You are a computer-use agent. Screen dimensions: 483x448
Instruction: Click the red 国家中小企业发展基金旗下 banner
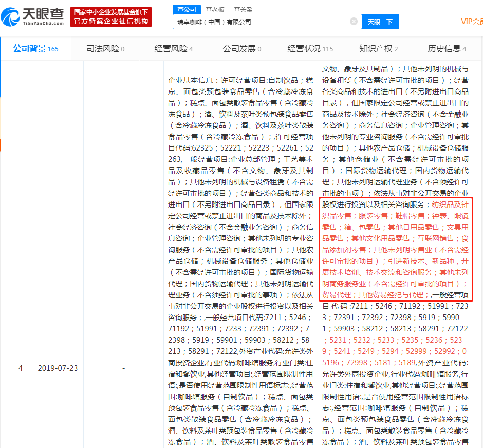111,16
